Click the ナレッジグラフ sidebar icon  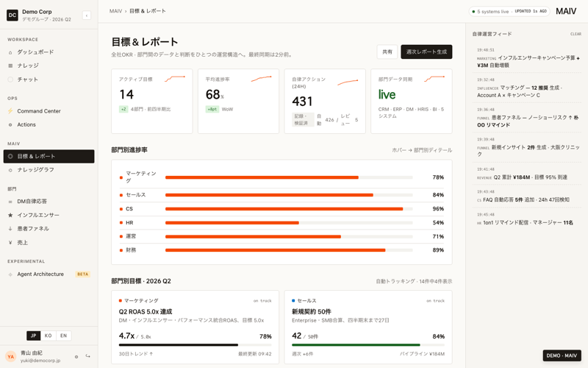[10, 170]
